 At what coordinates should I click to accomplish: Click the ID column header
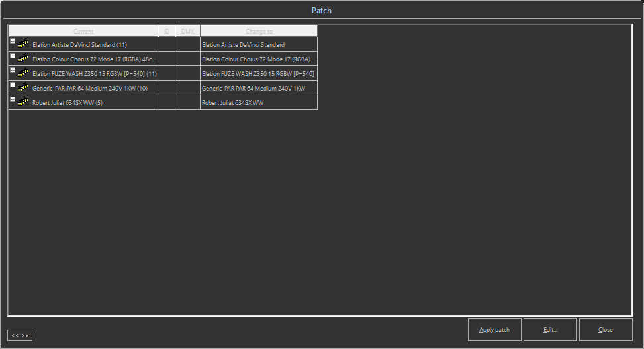click(x=167, y=31)
